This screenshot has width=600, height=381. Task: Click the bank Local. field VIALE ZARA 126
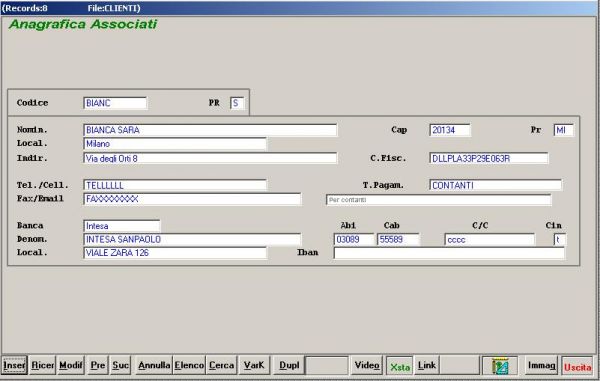(x=175, y=253)
